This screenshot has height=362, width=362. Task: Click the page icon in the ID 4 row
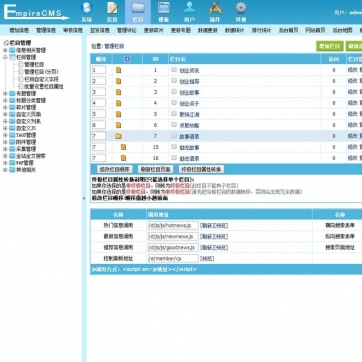pos(118,103)
